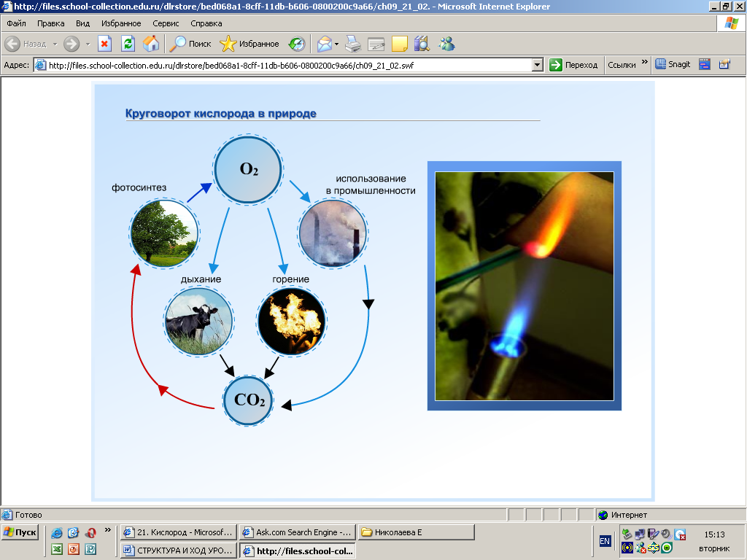Open the Favorites (Избранное) star
Viewport: 747px width, 560px height.
tap(249, 44)
